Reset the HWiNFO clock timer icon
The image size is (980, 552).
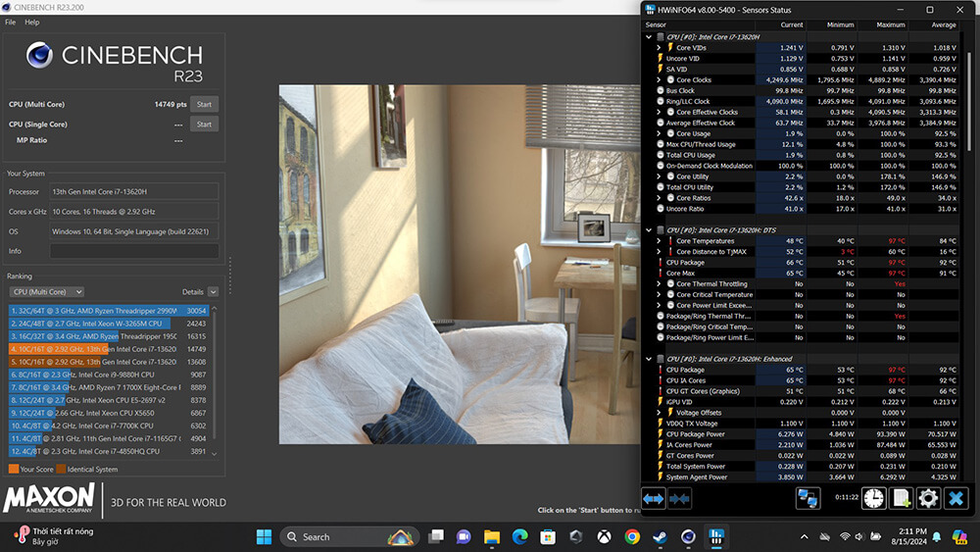tap(874, 499)
